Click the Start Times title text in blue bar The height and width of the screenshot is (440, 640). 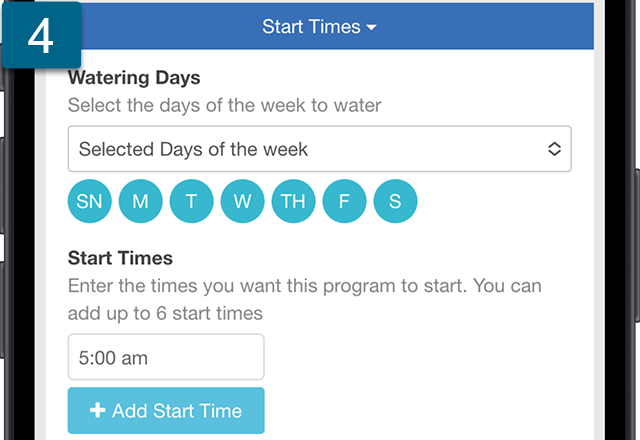311,27
